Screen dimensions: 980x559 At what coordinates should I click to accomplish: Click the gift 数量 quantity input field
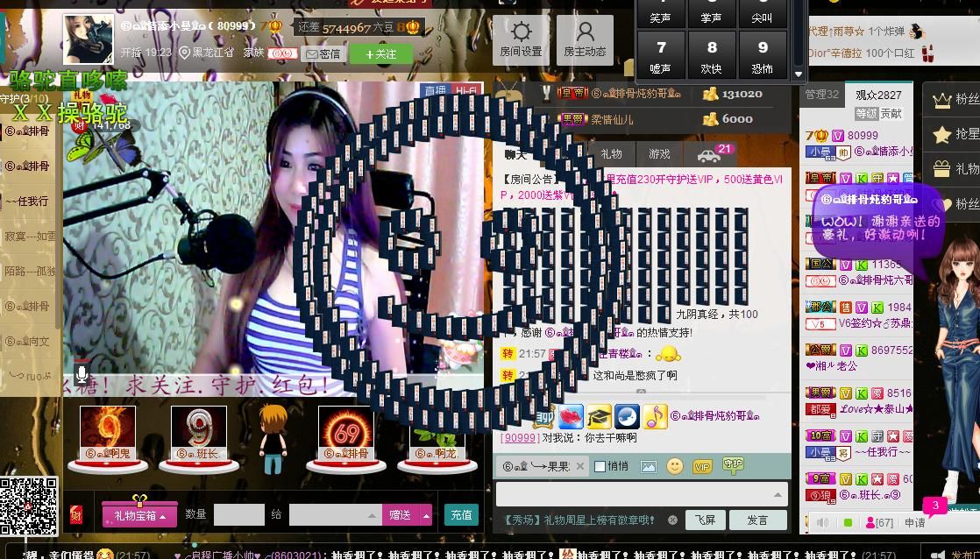click(238, 515)
